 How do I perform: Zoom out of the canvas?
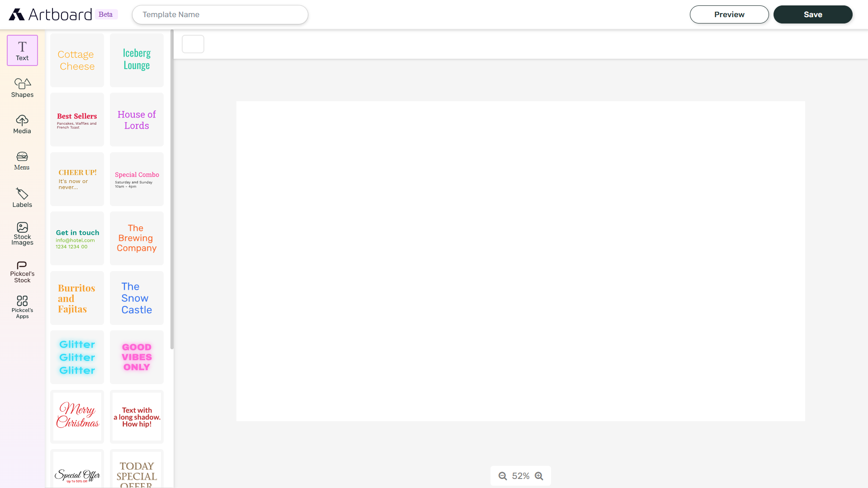[503, 476]
